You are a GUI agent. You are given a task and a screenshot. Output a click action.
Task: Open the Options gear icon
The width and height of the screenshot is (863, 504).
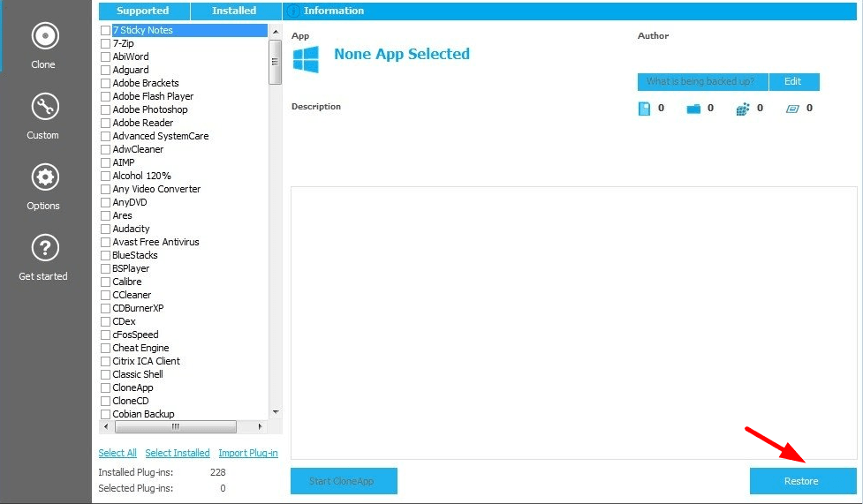pos(45,177)
